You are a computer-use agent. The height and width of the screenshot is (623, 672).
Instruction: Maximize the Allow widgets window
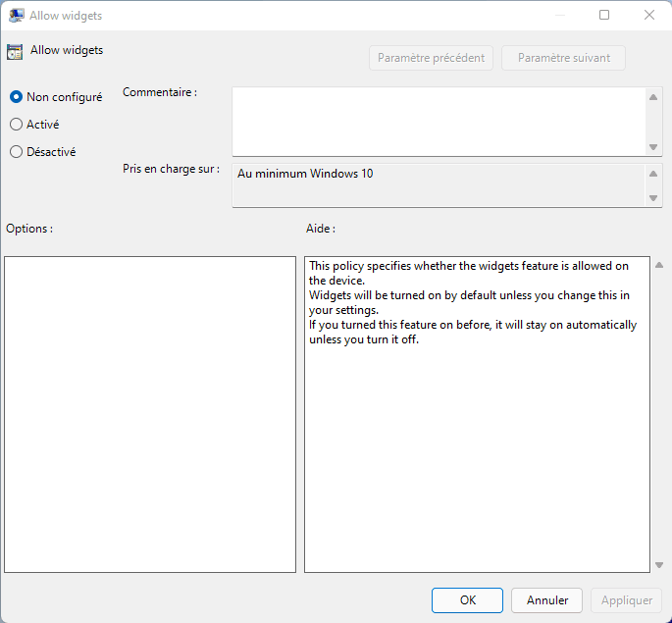(x=604, y=16)
